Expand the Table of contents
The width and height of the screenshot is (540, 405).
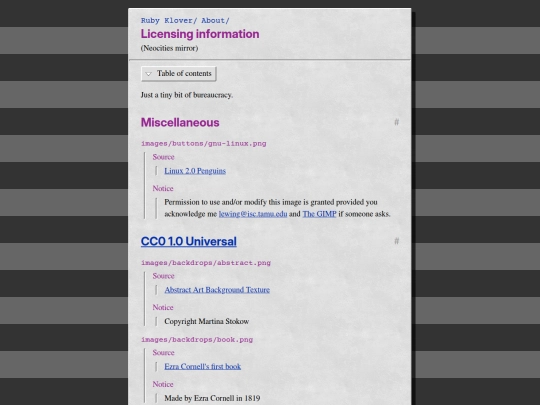pyautogui.click(x=178, y=74)
